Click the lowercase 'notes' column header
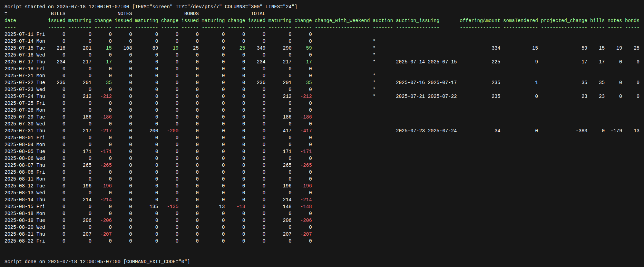Screen dimensions: 644x267 615,21
